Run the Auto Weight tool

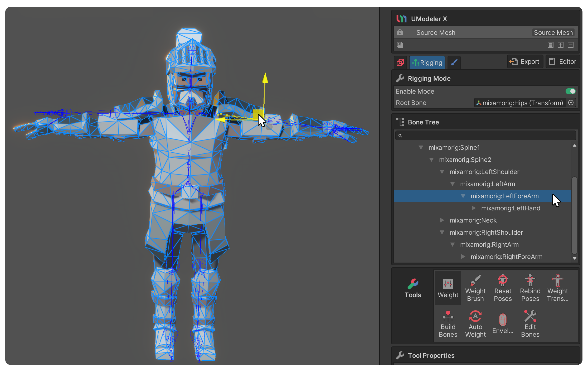point(475,324)
